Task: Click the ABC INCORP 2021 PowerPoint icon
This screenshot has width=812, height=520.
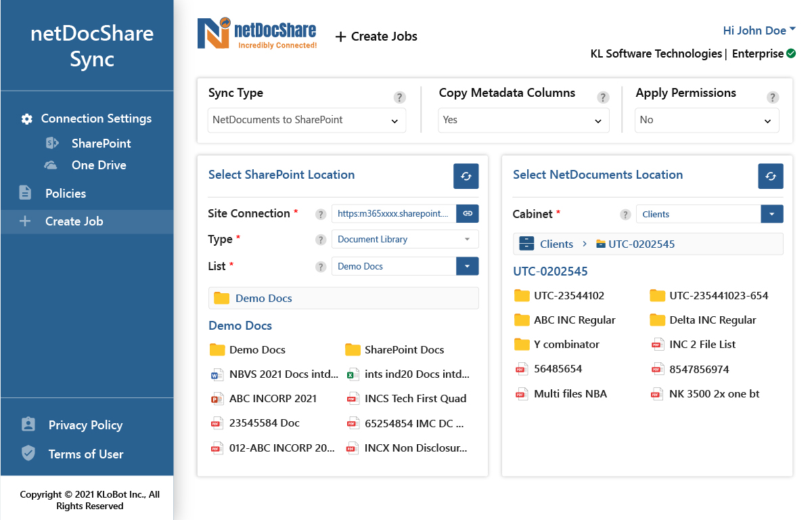Action: point(217,399)
